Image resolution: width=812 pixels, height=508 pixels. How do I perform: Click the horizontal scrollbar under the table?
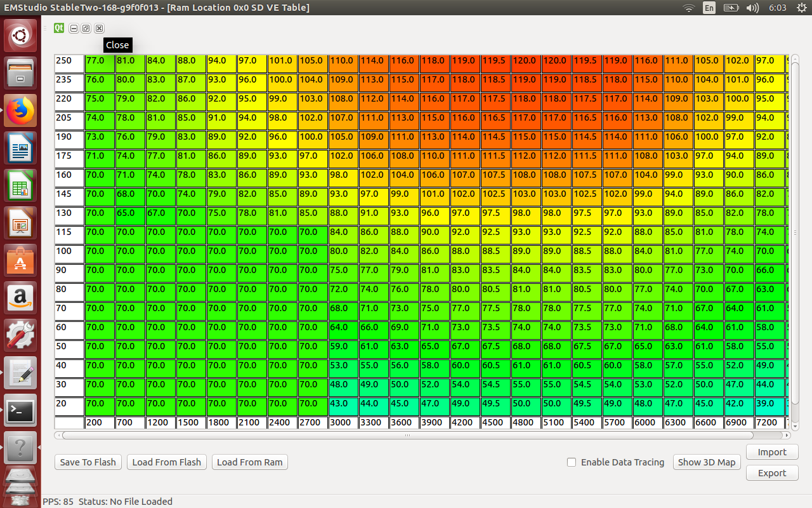click(407, 436)
